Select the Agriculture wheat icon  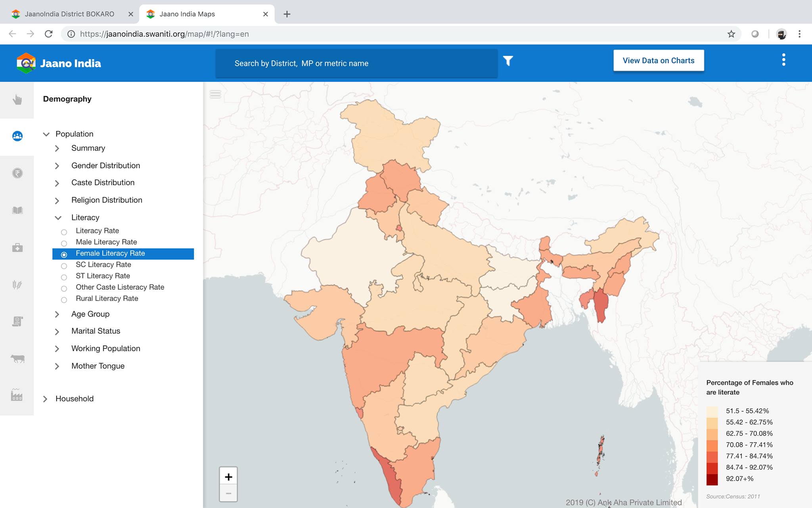click(x=17, y=284)
